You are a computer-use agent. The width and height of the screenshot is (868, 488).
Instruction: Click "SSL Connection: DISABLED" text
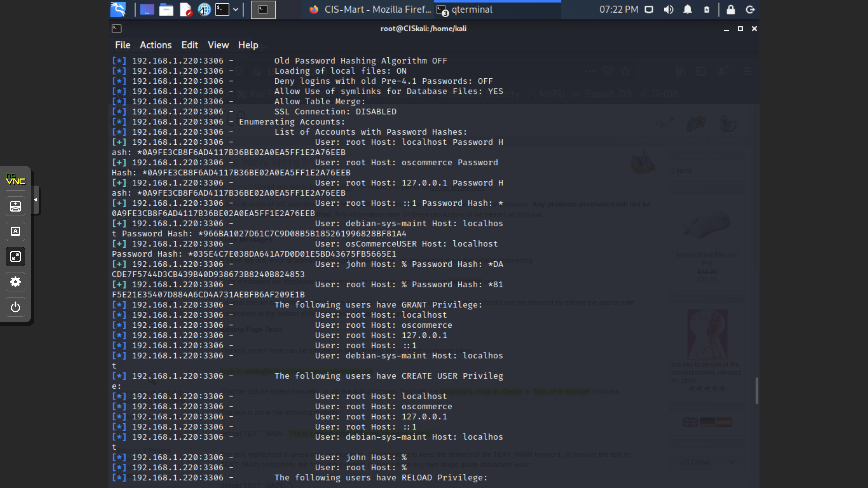pyautogui.click(x=335, y=112)
